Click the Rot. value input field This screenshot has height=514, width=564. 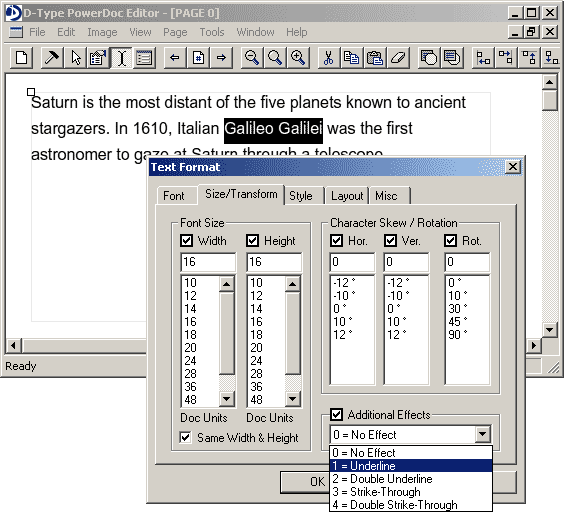click(x=467, y=262)
